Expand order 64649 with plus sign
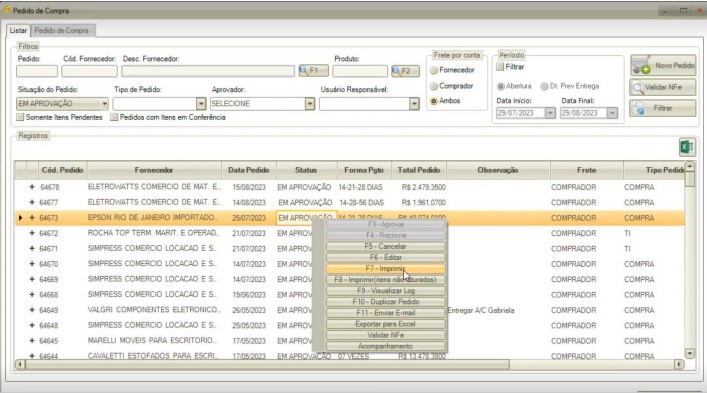 [x=32, y=310]
